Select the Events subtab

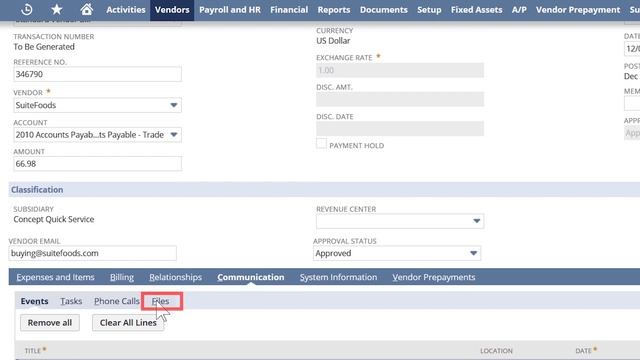pyautogui.click(x=34, y=301)
